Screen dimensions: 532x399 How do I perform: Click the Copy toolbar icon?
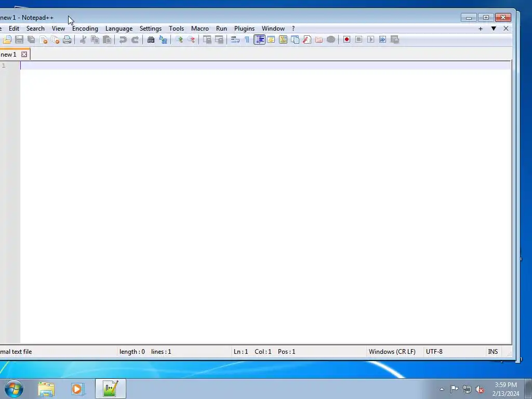(x=95, y=39)
